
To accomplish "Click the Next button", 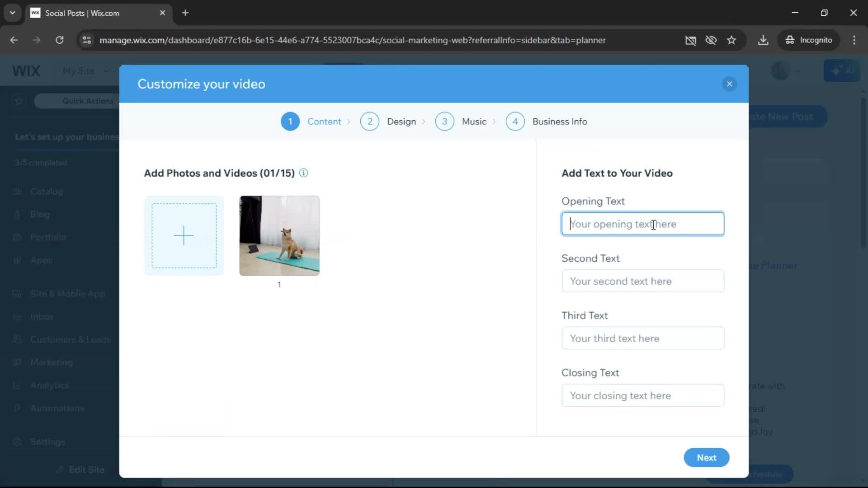I will [x=706, y=458].
